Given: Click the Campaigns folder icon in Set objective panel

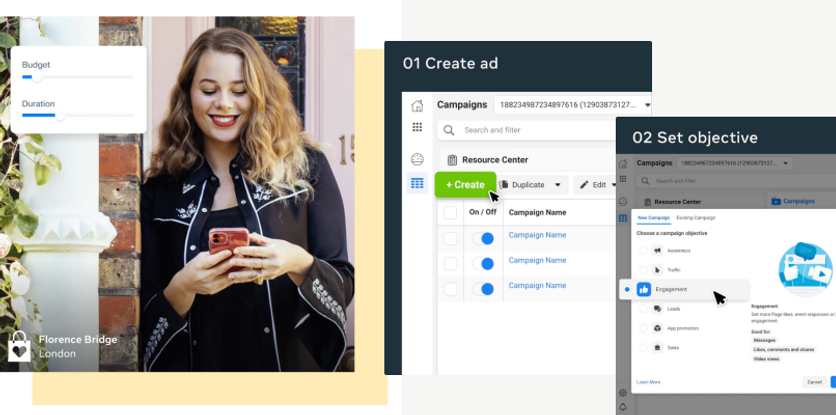Looking at the screenshot, I should pos(776,202).
